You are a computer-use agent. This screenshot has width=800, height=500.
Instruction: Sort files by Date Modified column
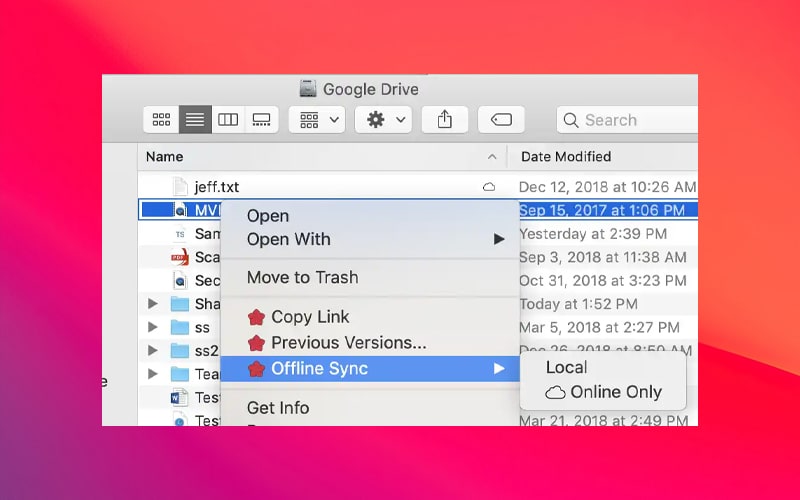pyautogui.click(x=566, y=156)
